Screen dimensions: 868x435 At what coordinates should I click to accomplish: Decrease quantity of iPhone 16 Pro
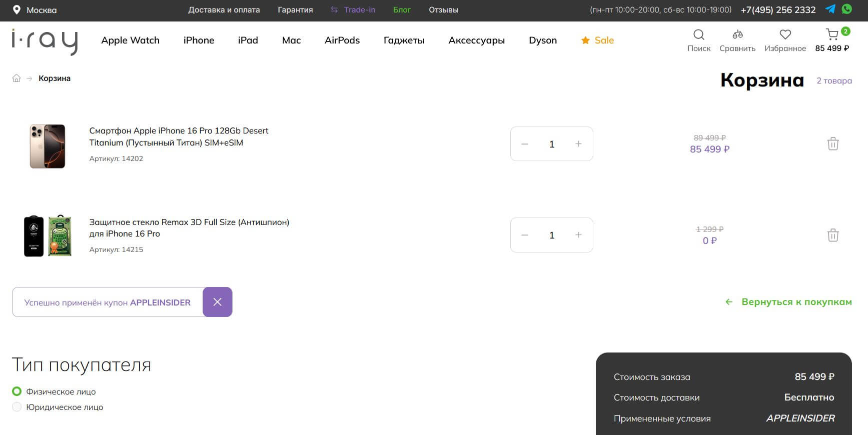click(525, 144)
